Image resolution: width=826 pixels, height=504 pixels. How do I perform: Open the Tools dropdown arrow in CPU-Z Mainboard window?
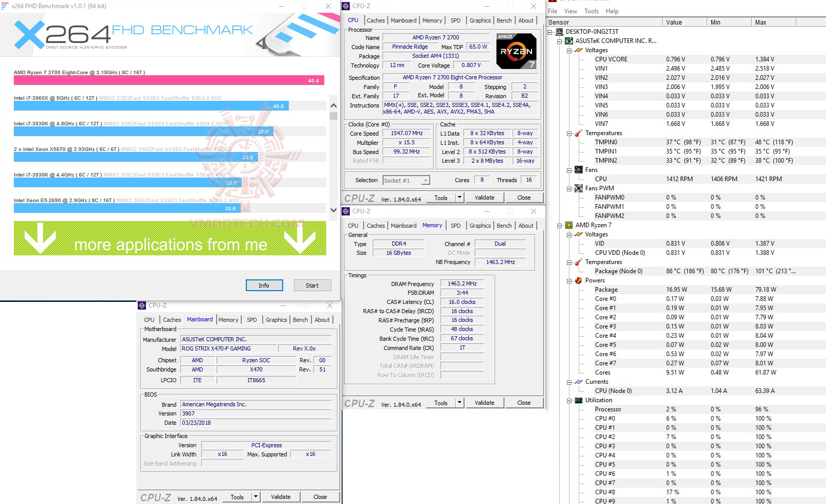coord(256,497)
